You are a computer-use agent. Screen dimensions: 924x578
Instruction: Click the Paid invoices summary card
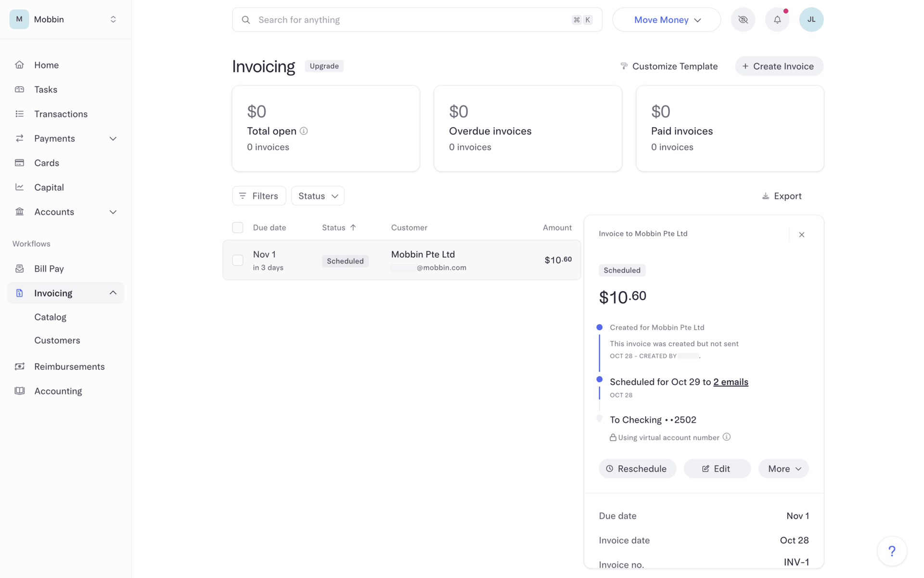[x=730, y=129]
